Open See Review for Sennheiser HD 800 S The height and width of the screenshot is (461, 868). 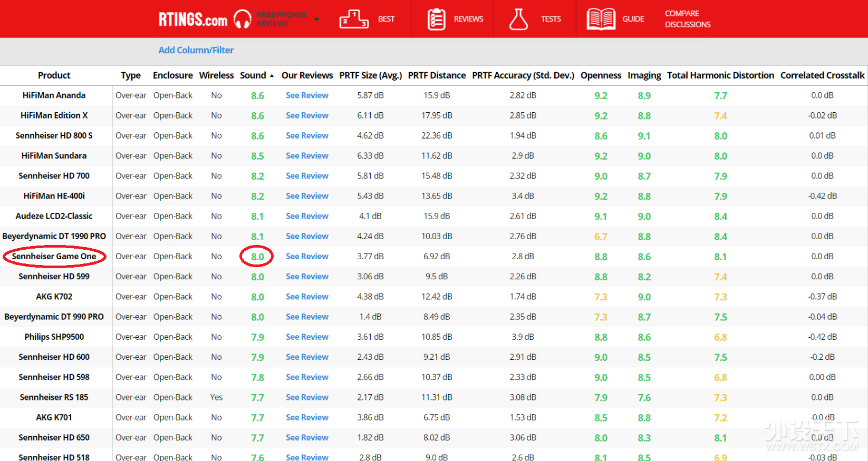307,135
